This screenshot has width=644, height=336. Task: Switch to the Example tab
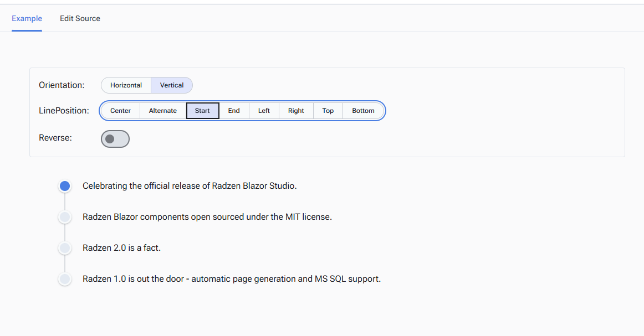[x=27, y=18]
